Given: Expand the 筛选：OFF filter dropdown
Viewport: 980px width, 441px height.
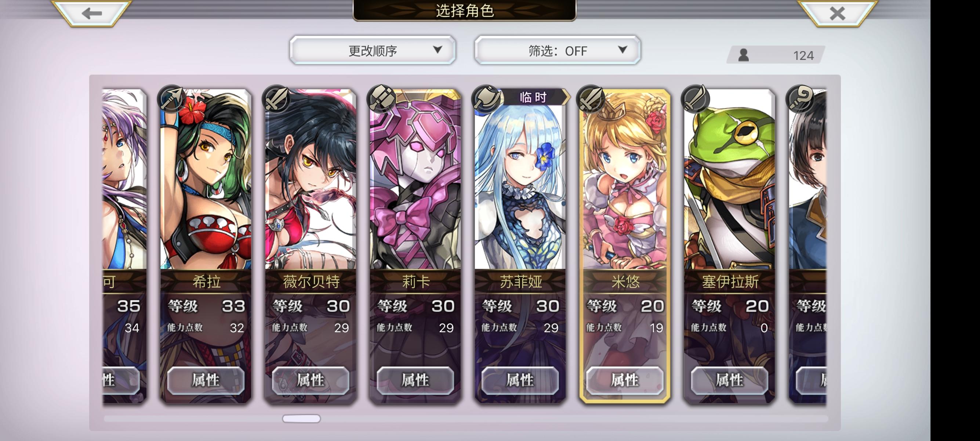Looking at the screenshot, I should pyautogui.click(x=557, y=50).
